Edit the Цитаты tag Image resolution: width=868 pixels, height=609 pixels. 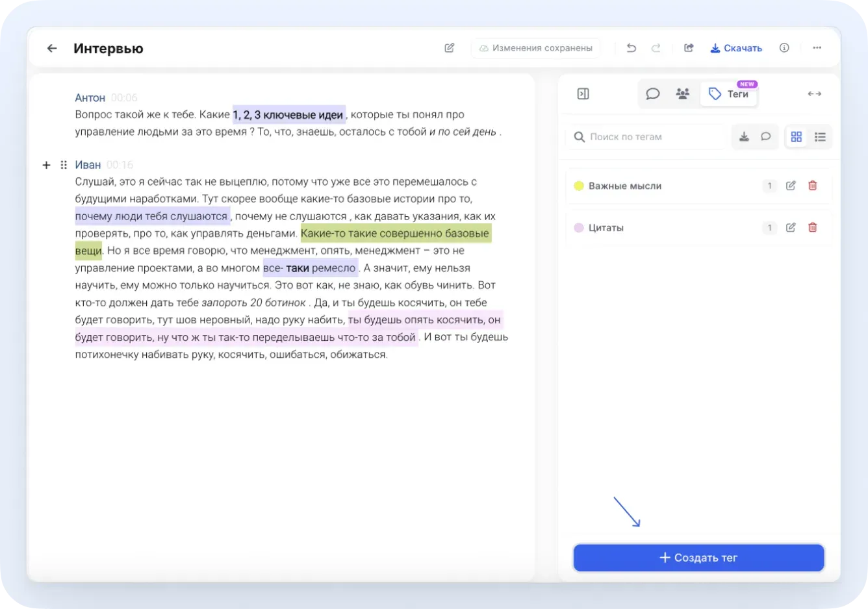(791, 228)
